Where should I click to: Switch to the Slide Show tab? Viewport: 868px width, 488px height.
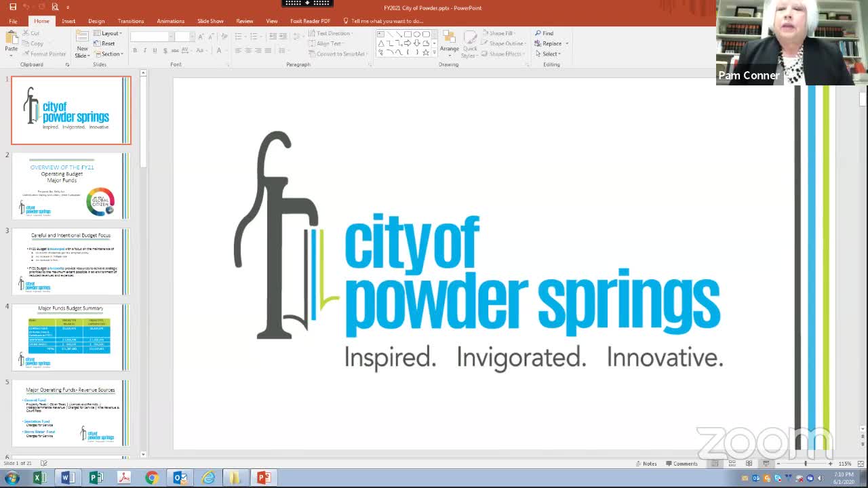click(x=210, y=21)
